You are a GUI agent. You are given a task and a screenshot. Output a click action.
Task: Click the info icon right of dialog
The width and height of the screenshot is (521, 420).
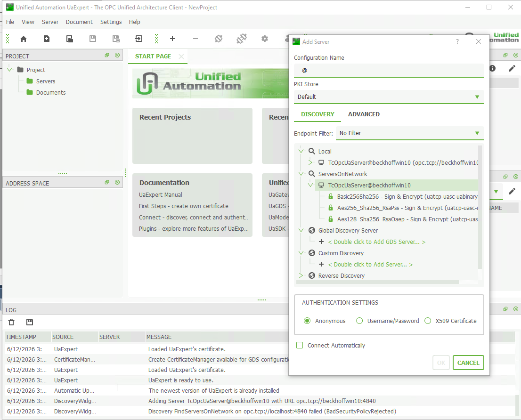(x=492, y=68)
